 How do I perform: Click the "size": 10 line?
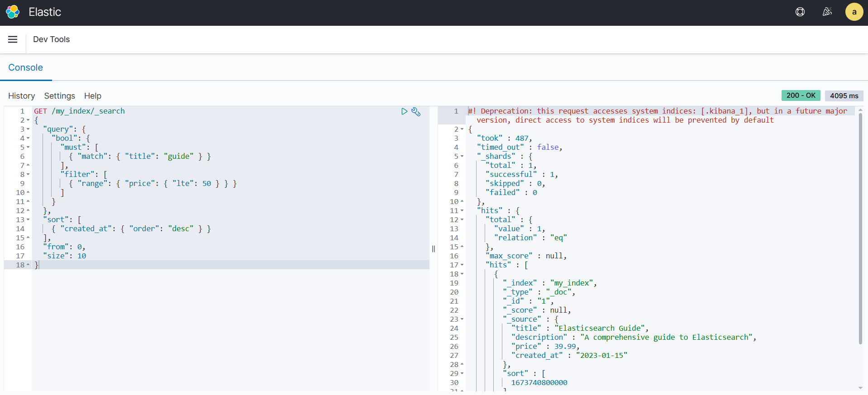click(64, 256)
